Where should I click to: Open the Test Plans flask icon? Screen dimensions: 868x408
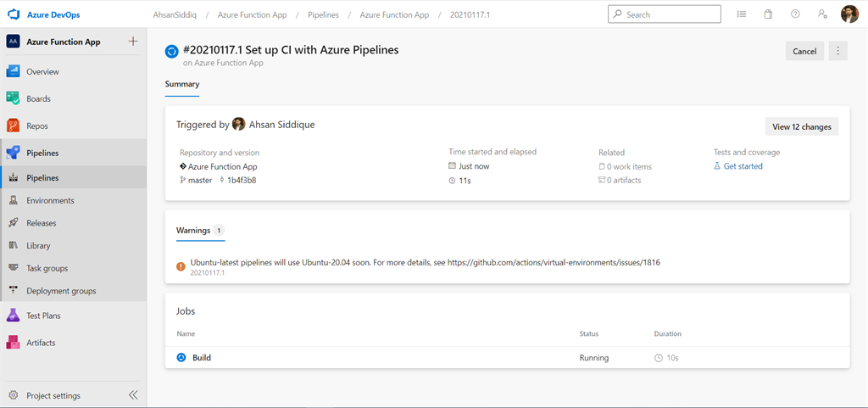coord(14,316)
